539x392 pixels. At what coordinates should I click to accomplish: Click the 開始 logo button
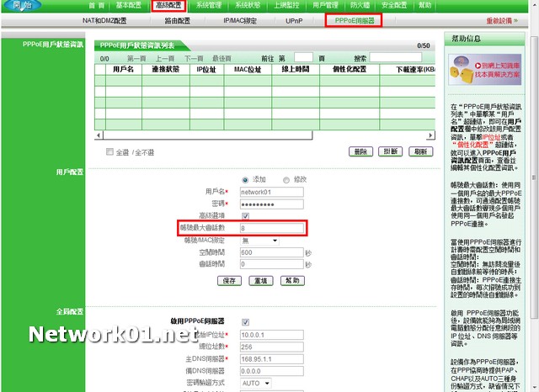(x=19, y=6)
